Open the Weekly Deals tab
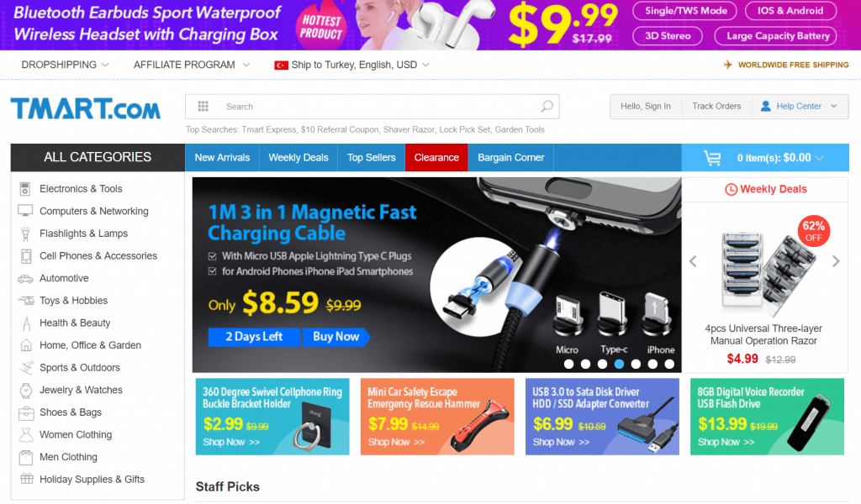The width and height of the screenshot is (861, 504). pos(298,157)
